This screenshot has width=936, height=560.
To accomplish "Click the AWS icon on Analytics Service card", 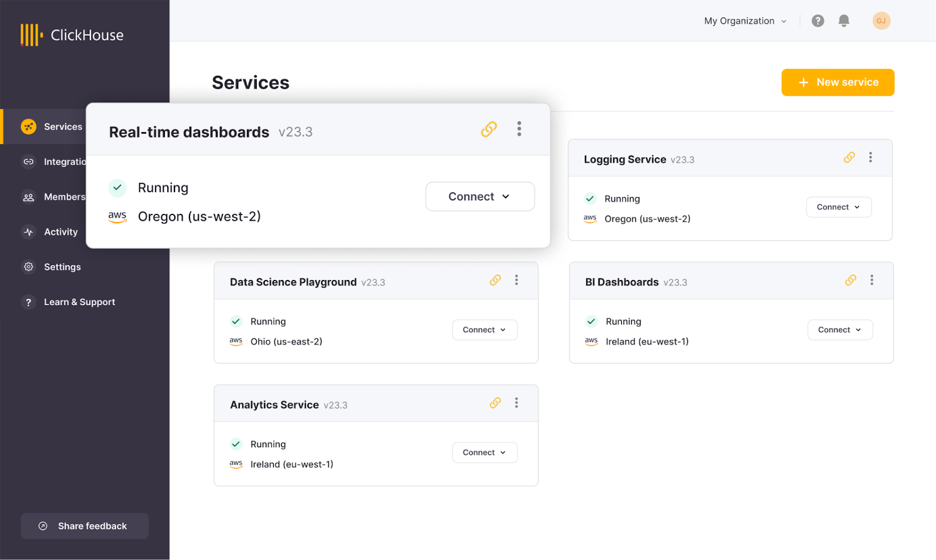I will [x=236, y=464].
